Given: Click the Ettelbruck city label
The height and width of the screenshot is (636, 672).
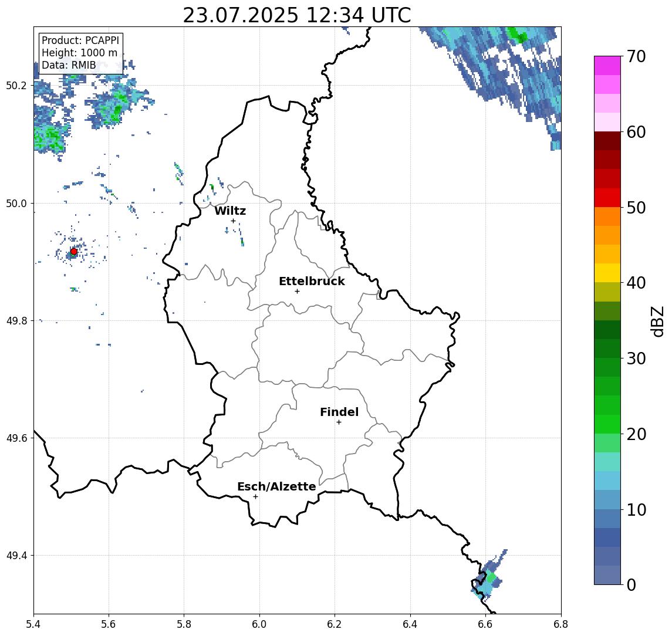Looking at the screenshot, I should pos(312,281).
